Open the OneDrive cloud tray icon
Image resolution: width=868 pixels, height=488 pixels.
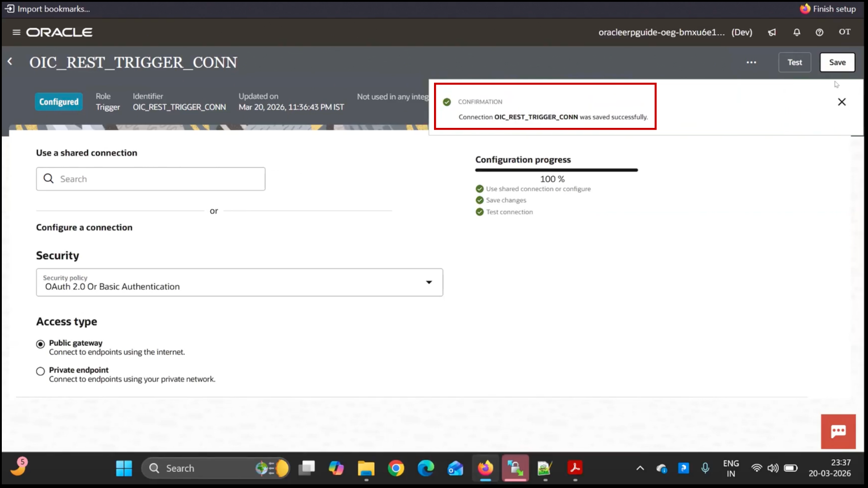[662, 468]
